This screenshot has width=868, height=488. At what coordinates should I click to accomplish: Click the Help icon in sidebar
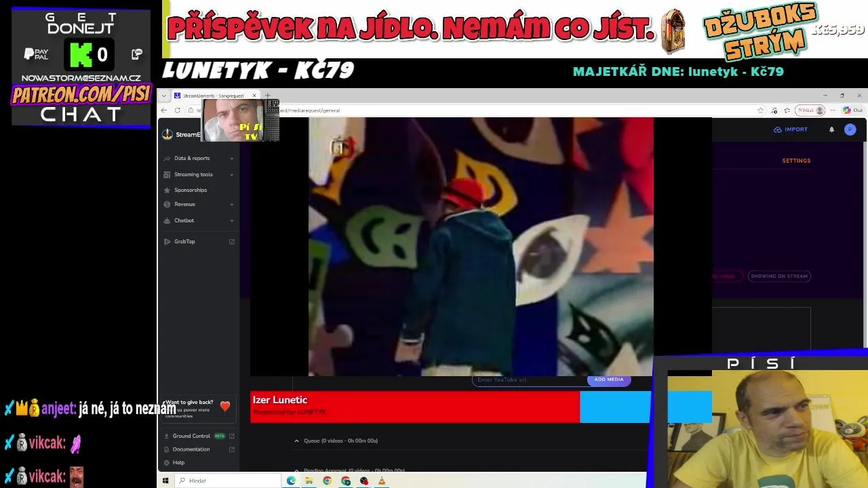coord(167,463)
